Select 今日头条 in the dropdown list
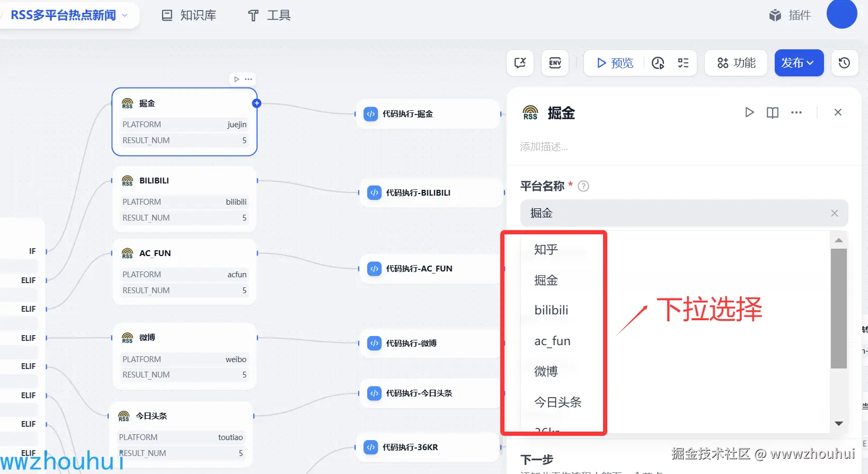This screenshot has width=868, height=474. coord(558,402)
